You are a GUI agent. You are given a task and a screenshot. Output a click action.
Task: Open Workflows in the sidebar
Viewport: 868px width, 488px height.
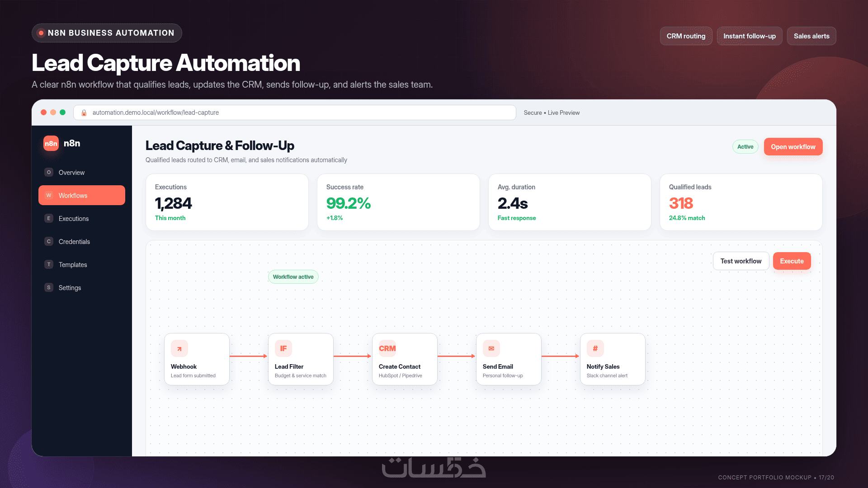(x=82, y=195)
